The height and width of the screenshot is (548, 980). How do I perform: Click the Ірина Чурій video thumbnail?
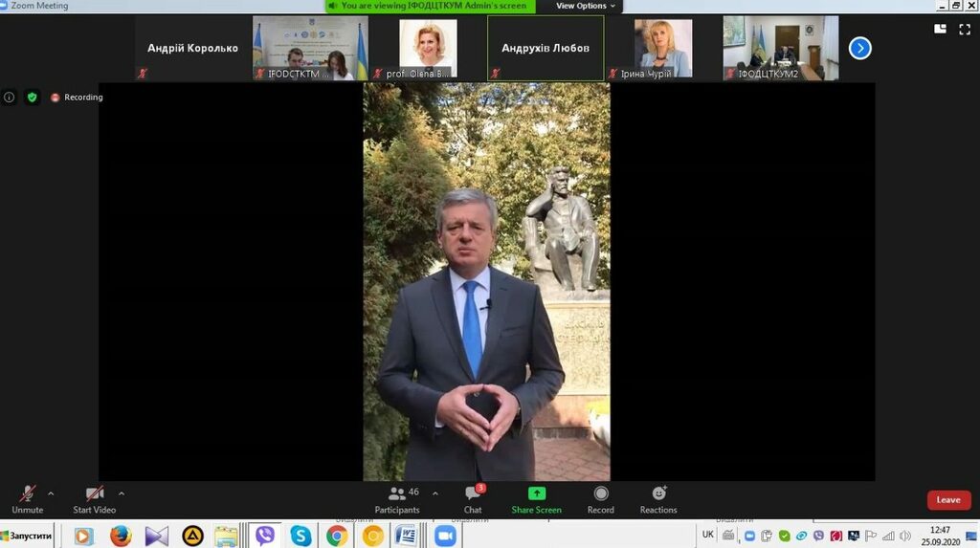click(x=663, y=48)
